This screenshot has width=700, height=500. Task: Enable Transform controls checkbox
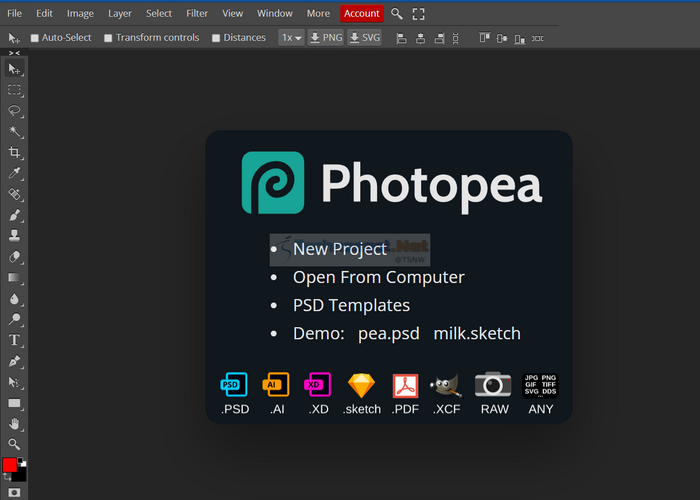pyautogui.click(x=108, y=38)
